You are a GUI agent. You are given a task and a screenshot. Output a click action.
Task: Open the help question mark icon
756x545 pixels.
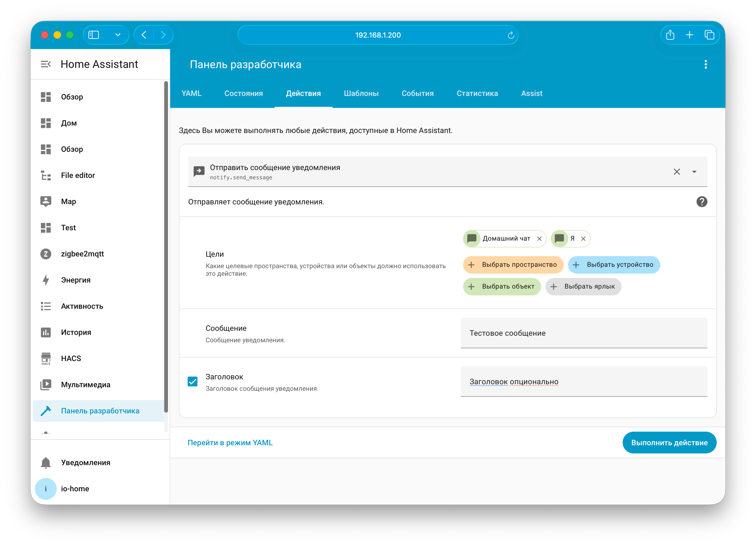[x=702, y=202]
